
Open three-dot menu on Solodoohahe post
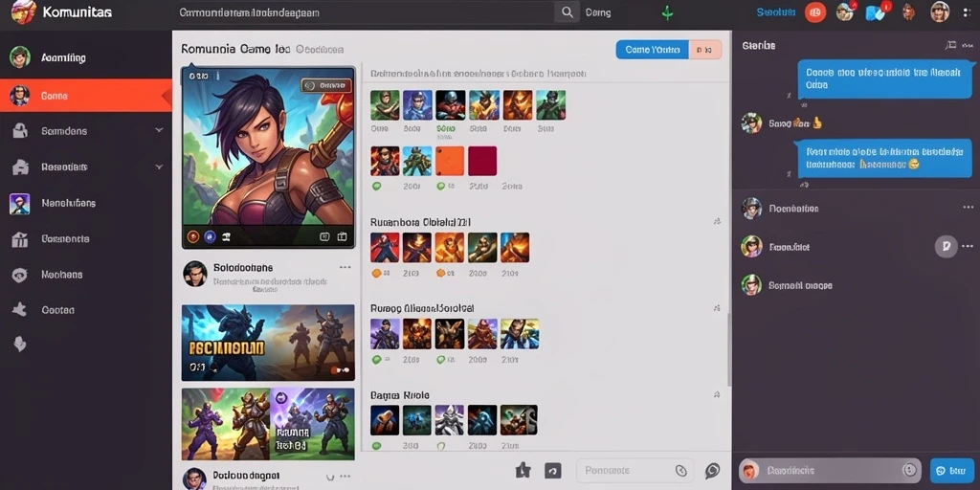[x=345, y=268]
